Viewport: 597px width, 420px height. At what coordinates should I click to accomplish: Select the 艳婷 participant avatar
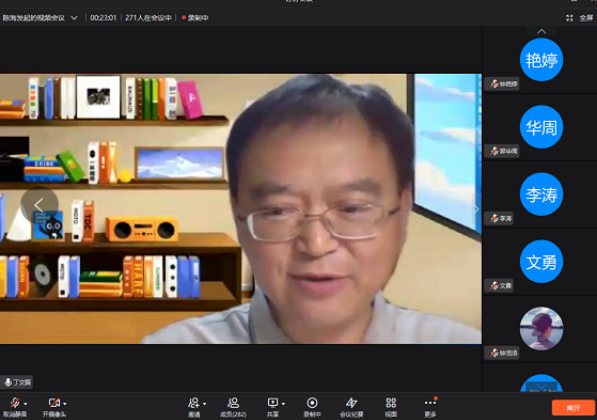click(541, 60)
